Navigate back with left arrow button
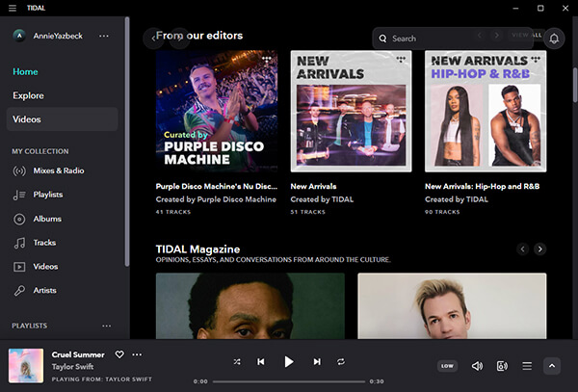 tap(153, 38)
